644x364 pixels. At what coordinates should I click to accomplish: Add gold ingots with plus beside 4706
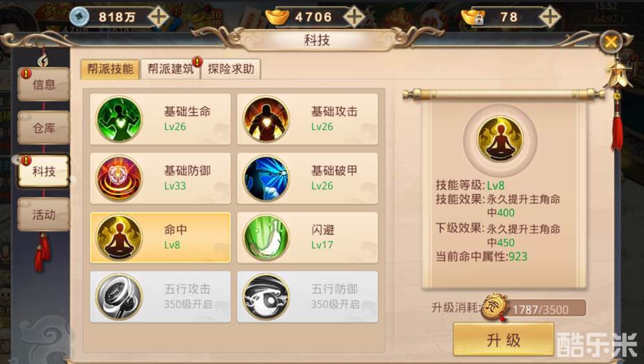(x=354, y=17)
